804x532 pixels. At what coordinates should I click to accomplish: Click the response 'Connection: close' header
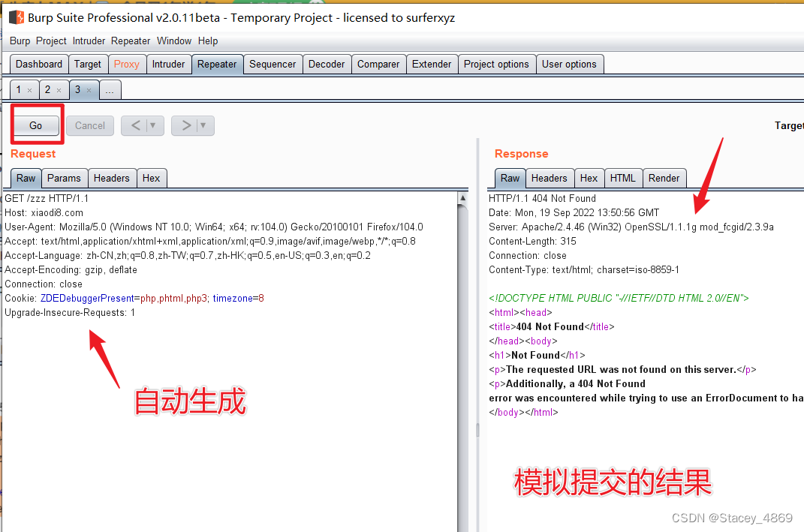click(x=528, y=256)
